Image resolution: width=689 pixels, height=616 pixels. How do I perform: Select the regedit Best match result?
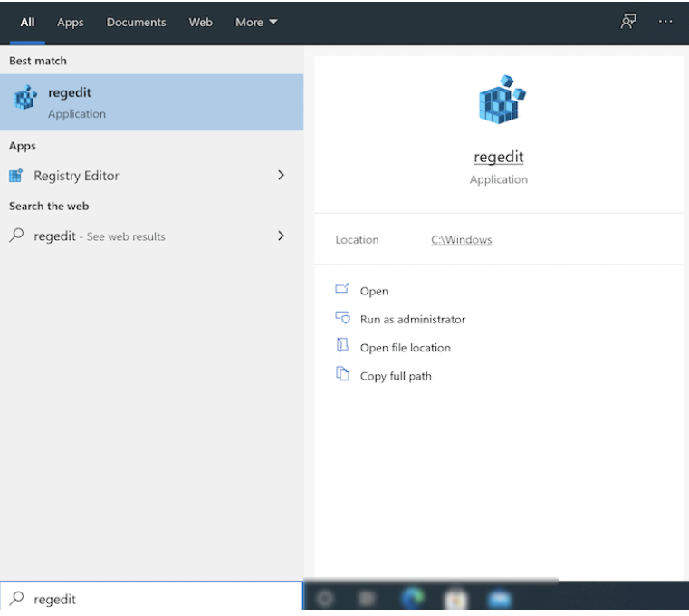pos(151,102)
